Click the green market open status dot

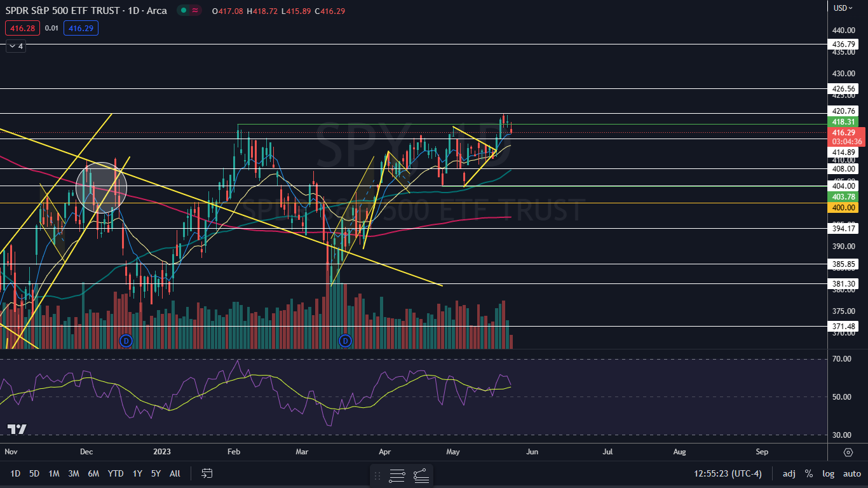[183, 10]
